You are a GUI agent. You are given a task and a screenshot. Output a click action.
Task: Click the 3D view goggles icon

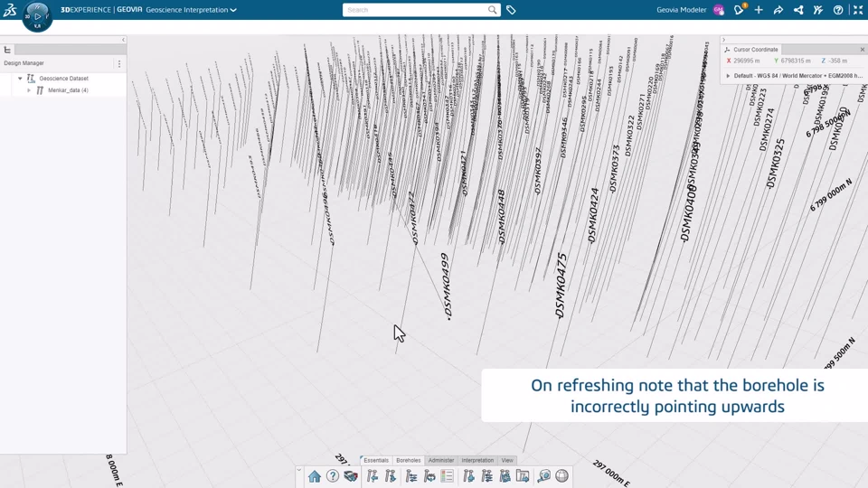(x=351, y=476)
